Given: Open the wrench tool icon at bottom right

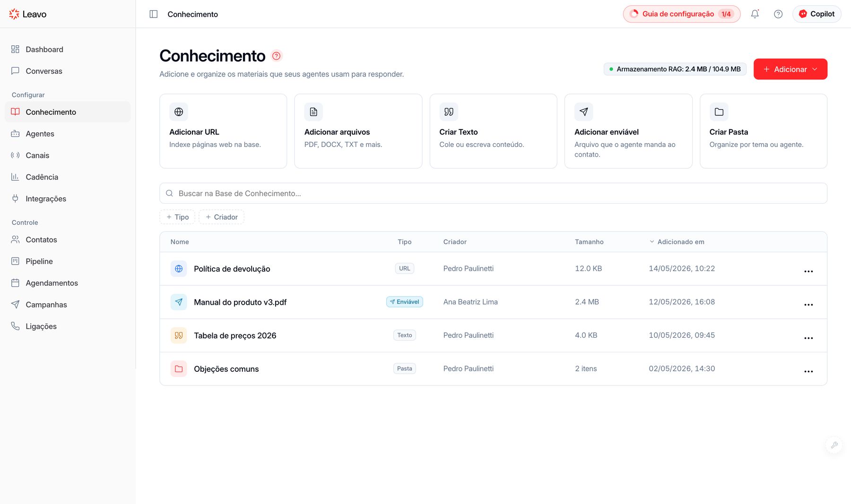Looking at the screenshot, I should 834,445.
